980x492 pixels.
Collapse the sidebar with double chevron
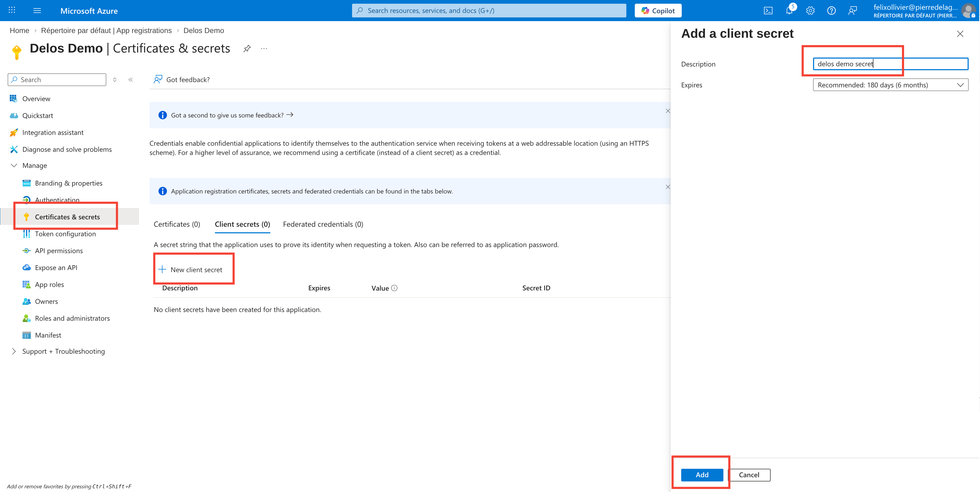131,80
